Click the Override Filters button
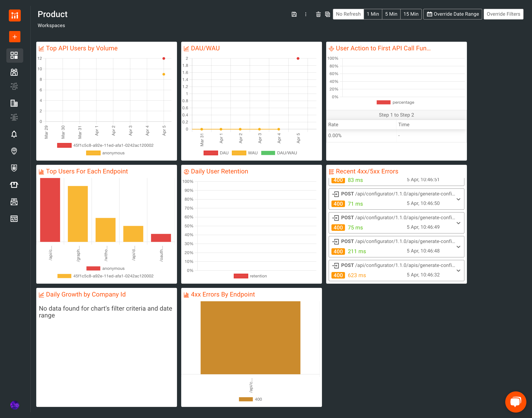The height and width of the screenshot is (418, 532). tap(503, 14)
